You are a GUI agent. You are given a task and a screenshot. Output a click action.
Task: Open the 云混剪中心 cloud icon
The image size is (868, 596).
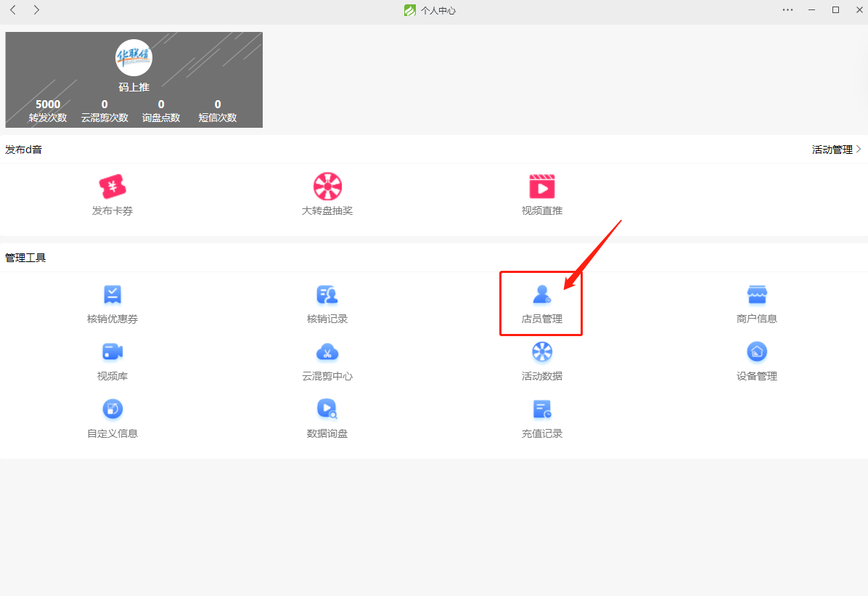tap(327, 352)
